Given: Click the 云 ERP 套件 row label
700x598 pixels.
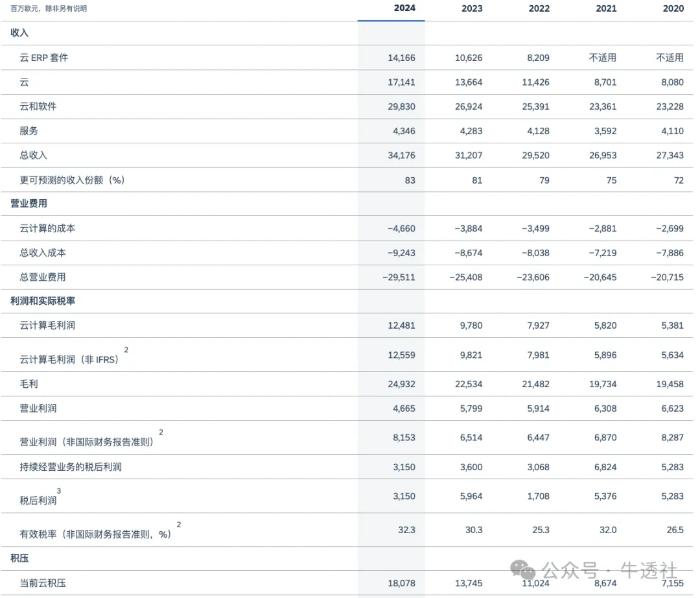Looking at the screenshot, I should [x=44, y=58].
